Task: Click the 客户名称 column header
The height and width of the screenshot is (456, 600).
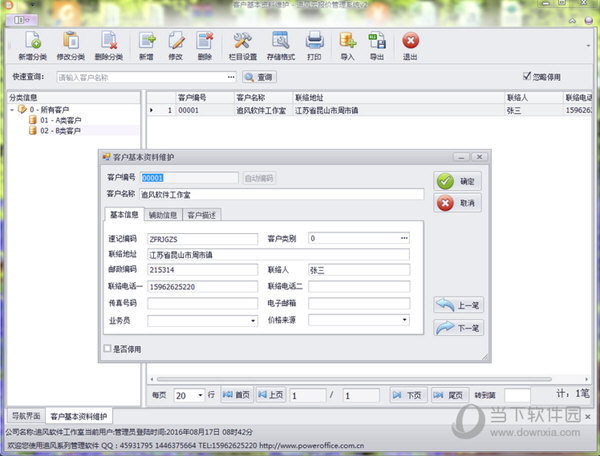Action: coord(263,98)
